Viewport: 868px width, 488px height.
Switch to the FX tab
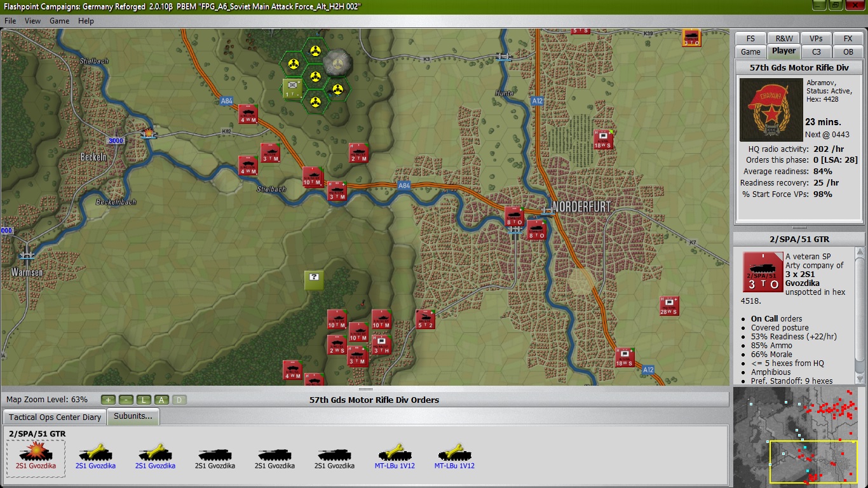coord(848,38)
